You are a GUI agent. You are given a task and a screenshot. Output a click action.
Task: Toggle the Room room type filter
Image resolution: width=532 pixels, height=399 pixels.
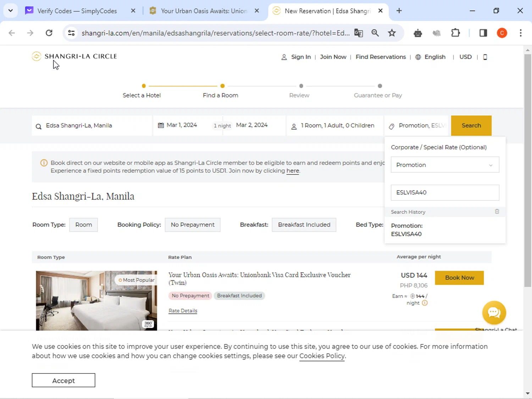[x=83, y=225]
